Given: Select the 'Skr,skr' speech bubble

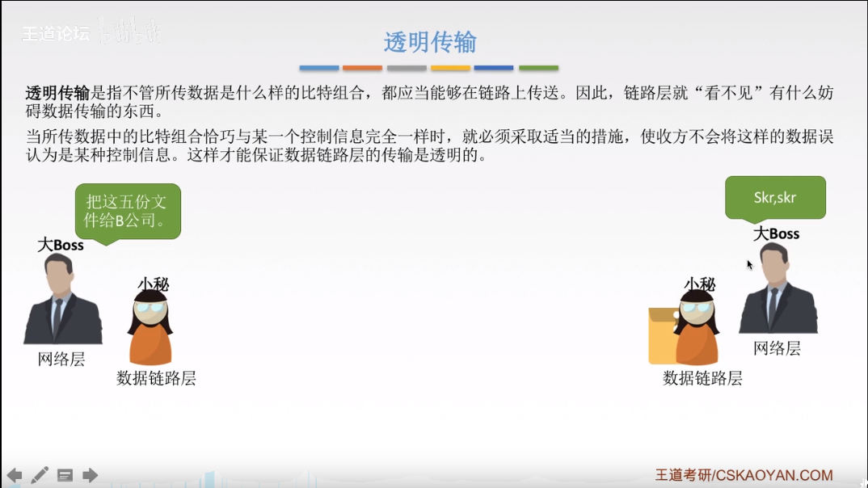Looking at the screenshot, I should 776,196.
